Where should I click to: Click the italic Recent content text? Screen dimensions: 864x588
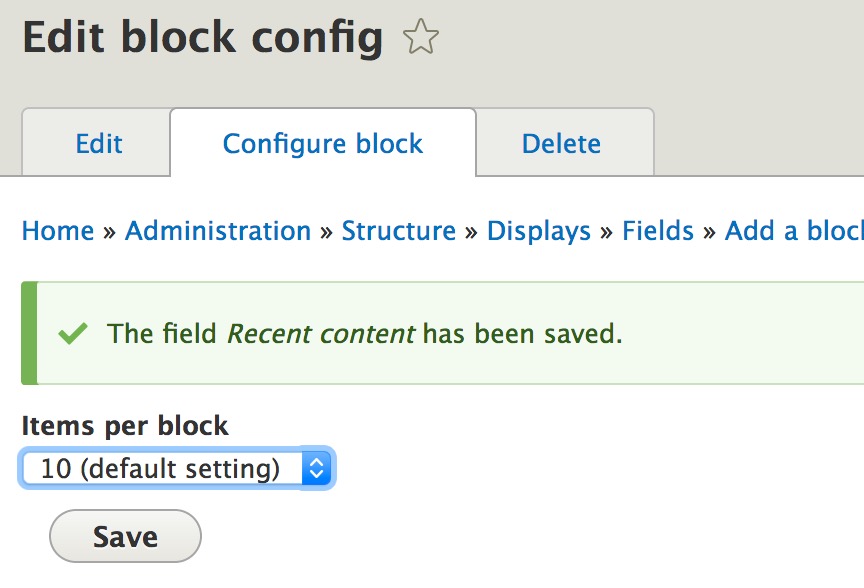[321, 333]
